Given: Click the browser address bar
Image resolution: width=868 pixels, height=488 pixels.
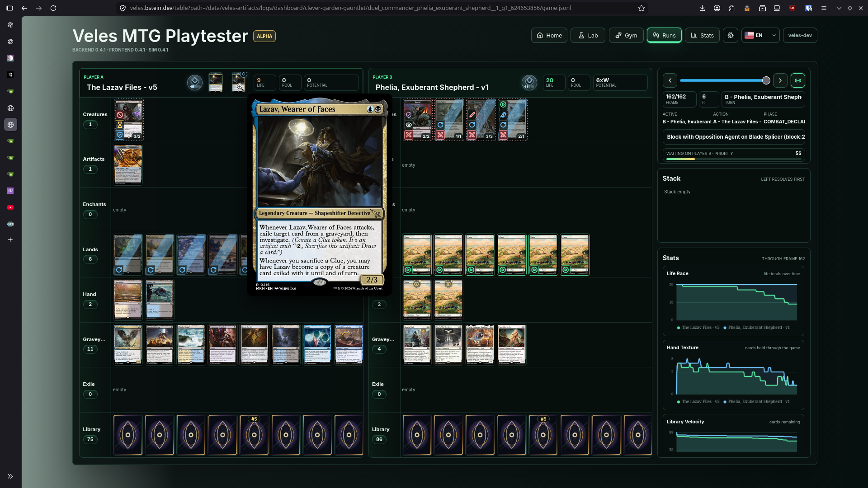Looking at the screenshot, I should pyautogui.click(x=382, y=8).
